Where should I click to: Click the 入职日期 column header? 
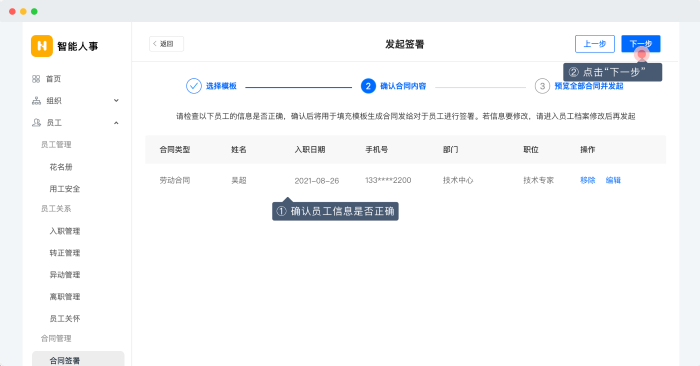click(310, 150)
